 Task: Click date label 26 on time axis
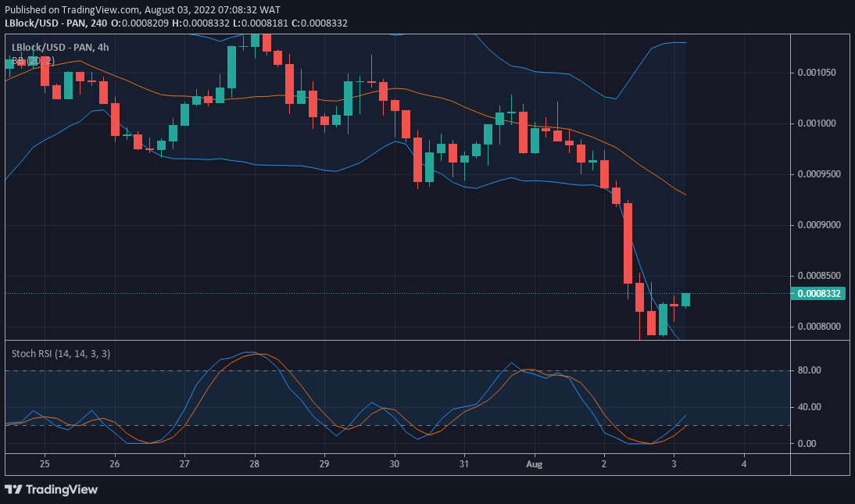click(x=115, y=464)
